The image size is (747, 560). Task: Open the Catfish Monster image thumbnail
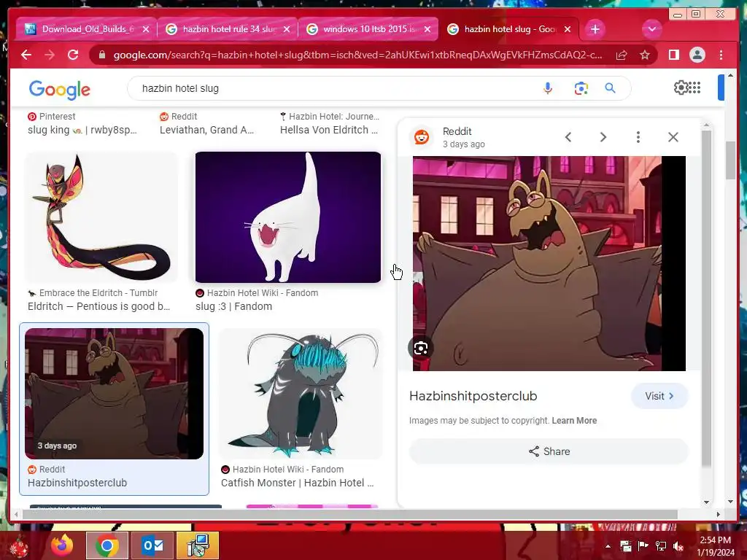coord(301,394)
